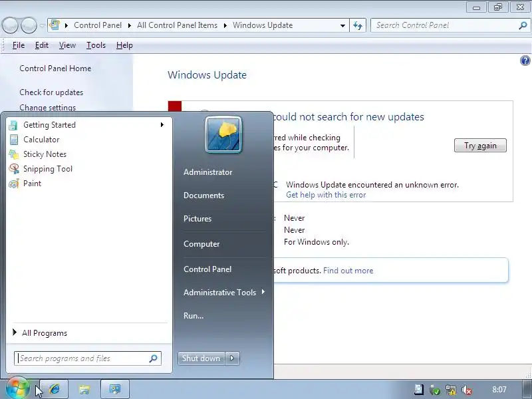Screen dimensions: 532x399
Task: Open Paint from the Start menu
Action: [88, 184]
